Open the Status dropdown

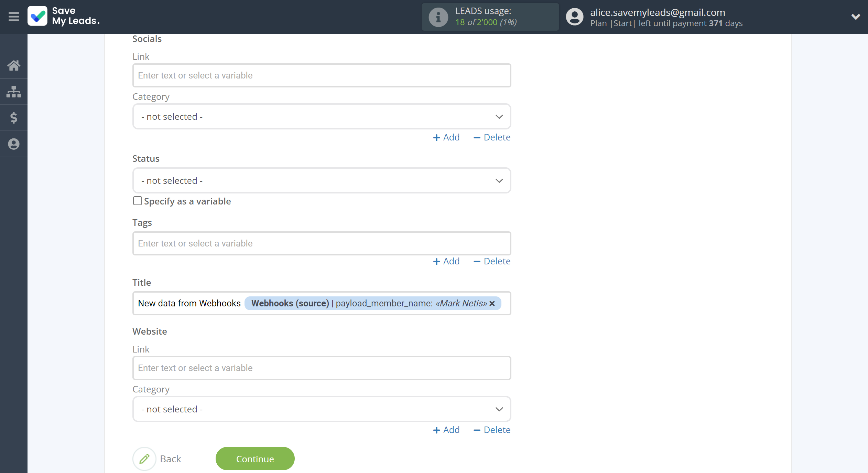point(322,181)
